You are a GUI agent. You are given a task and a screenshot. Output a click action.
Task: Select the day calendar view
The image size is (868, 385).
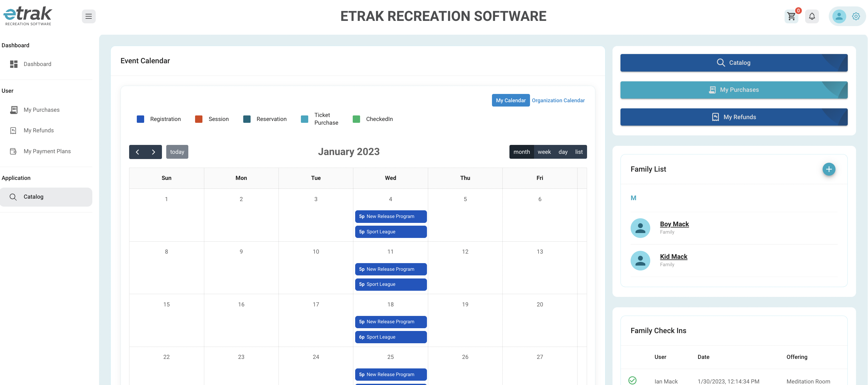pos(563,152)
